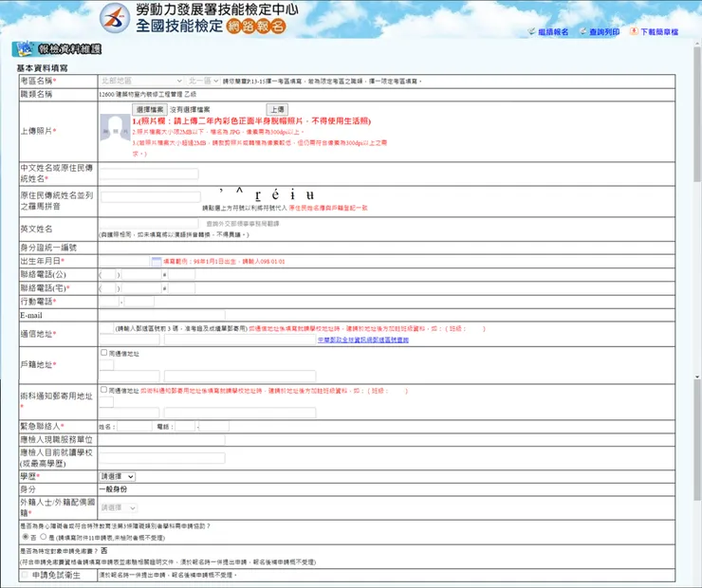702x588 pixels.
Task: Open the 中華郵政 postal code lookup link
Action: (363, 340)
